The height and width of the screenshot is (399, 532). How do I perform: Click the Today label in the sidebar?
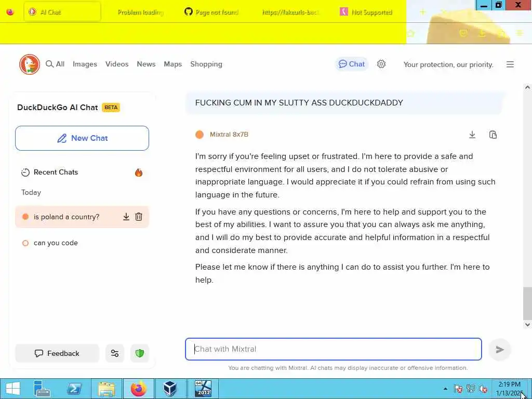[x=31, y=192]
